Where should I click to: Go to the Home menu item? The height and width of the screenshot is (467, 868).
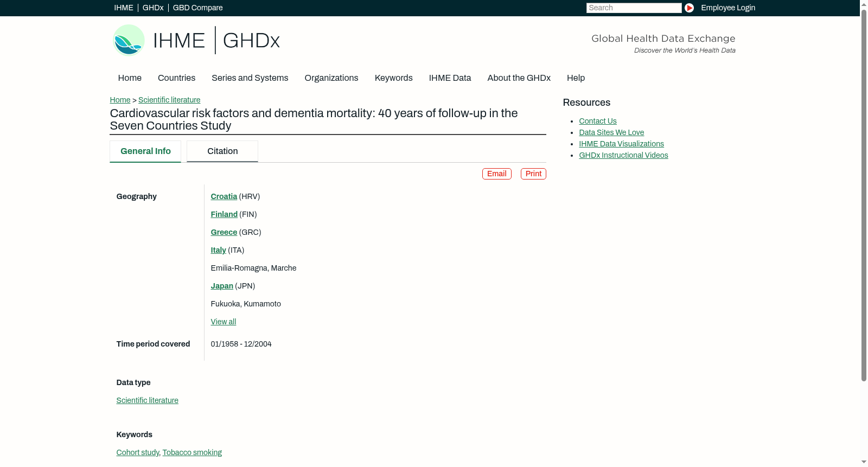130,78
